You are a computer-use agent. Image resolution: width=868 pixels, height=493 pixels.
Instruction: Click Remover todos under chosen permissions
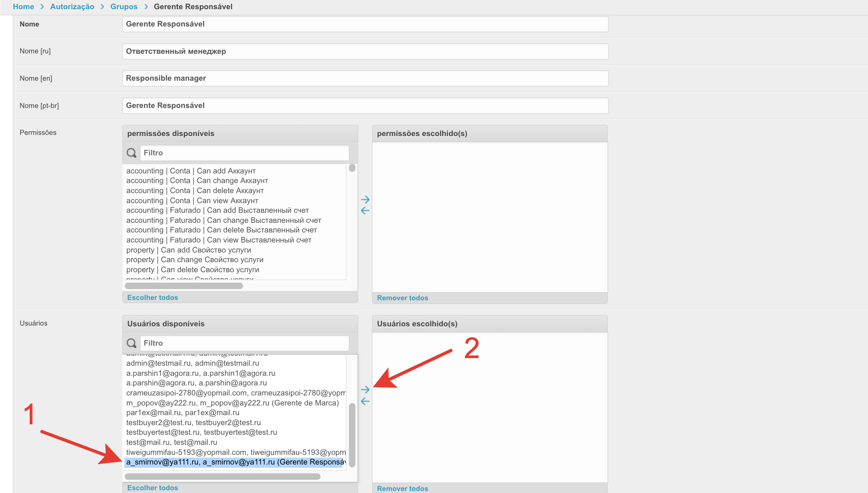coord(402,298)
